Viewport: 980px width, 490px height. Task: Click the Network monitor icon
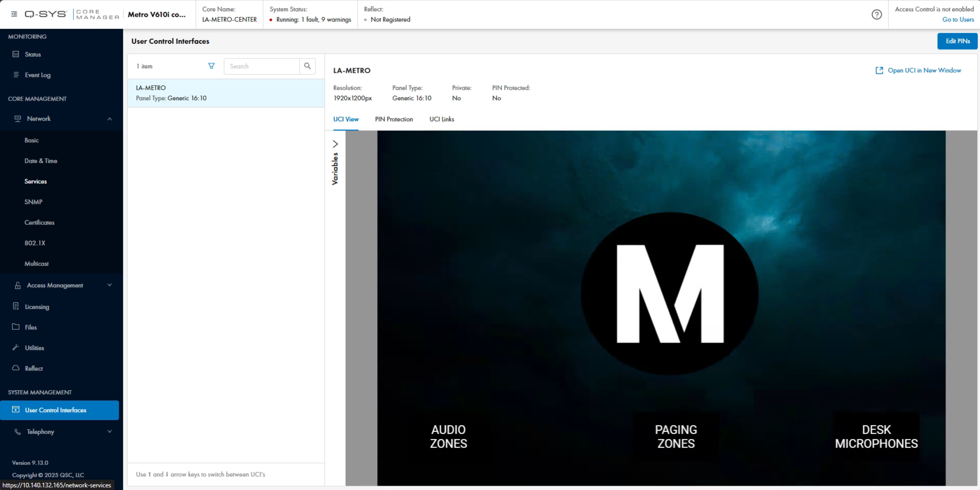[18, 118]
